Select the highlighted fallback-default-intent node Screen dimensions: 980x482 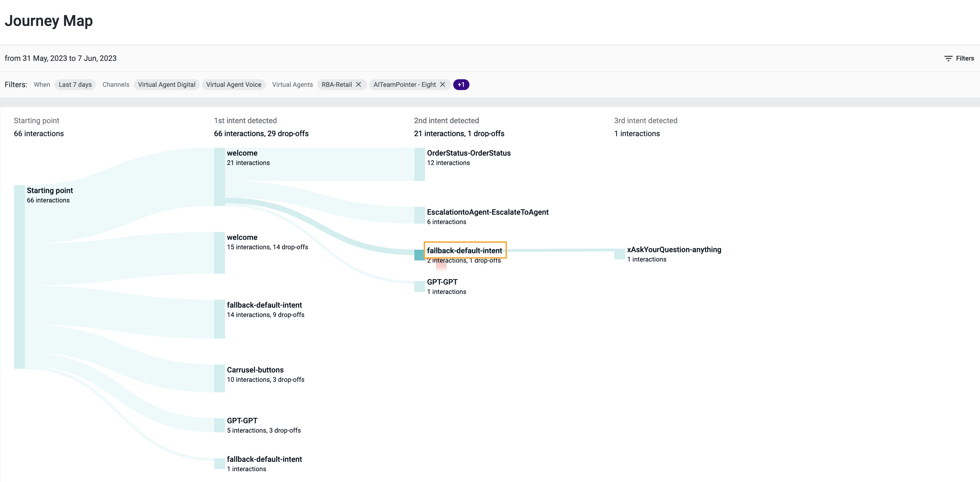(465, 250)
